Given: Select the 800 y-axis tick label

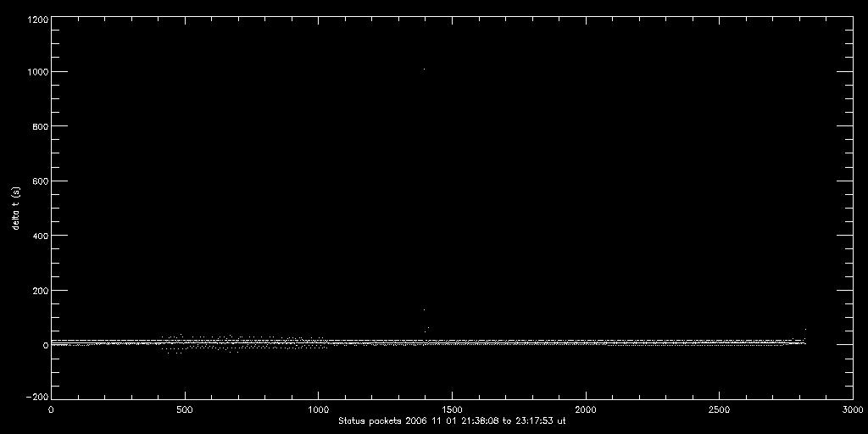Looking at the screenshot, I should tap(39, 126).
